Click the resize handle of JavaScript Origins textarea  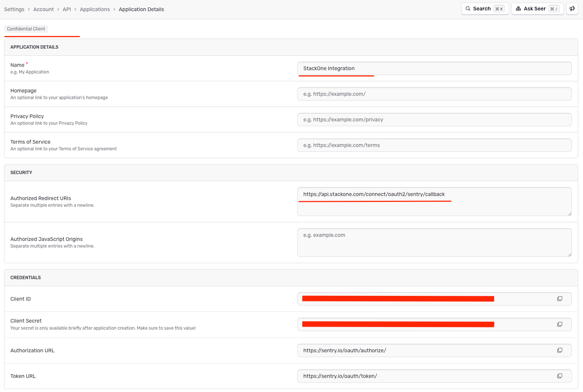(x=570, y=255)
